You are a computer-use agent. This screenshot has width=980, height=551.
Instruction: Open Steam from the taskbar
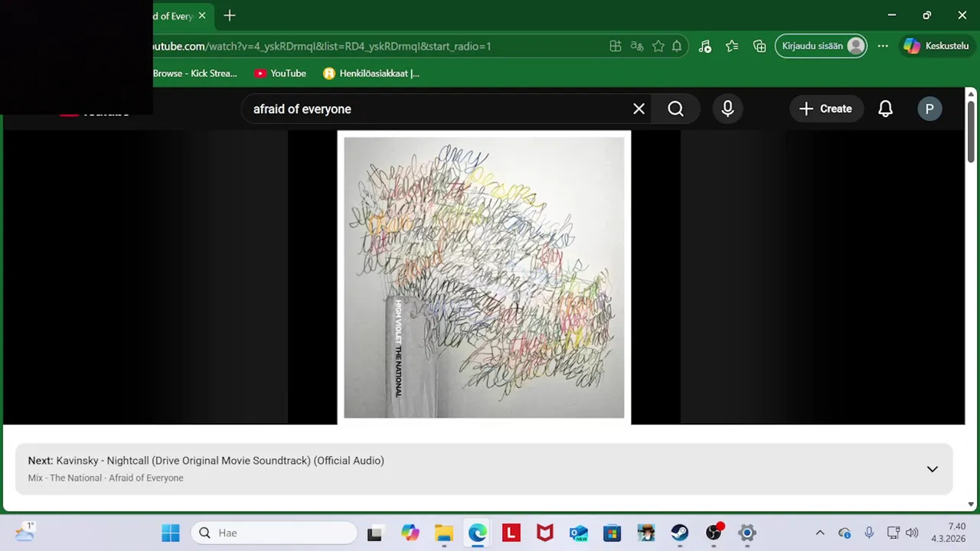[x=680, y=533]
